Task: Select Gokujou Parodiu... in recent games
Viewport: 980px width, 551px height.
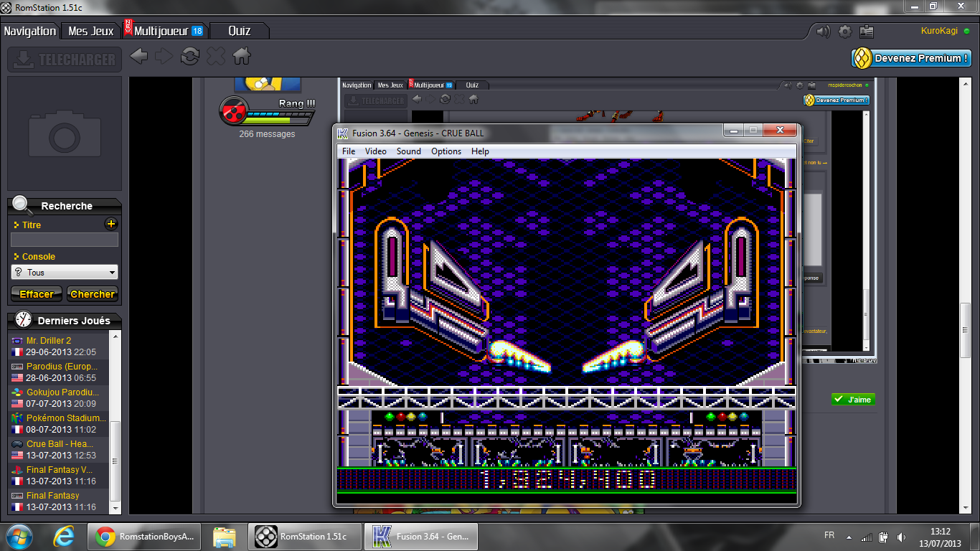Action: pyautogui.click(x=63, y=392)
